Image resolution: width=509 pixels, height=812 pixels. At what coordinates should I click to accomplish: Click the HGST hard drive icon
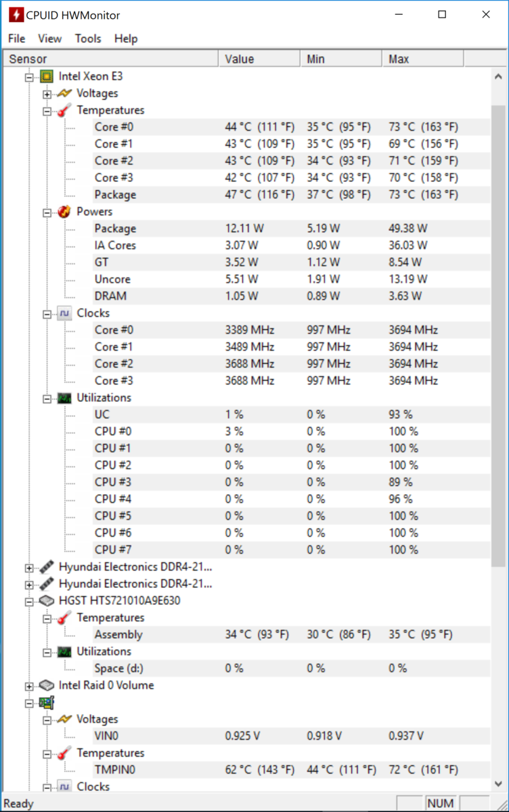click(x=47, y=601)
